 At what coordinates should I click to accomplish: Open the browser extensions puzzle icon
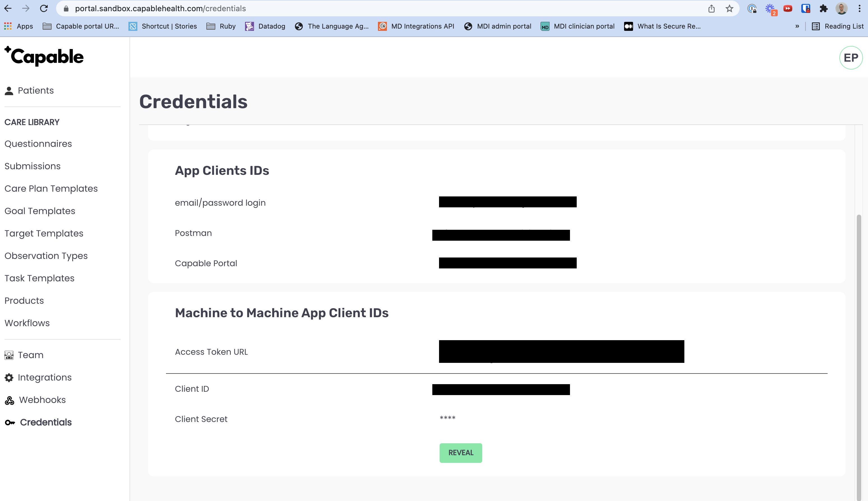tap(823, 9)
